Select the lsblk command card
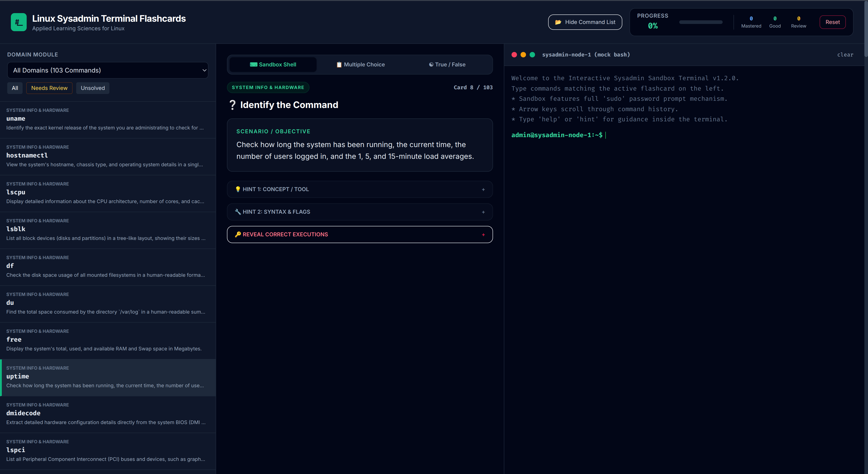Image resolution: width=868 pixels, height=474 pixels. tap(108, 230)
